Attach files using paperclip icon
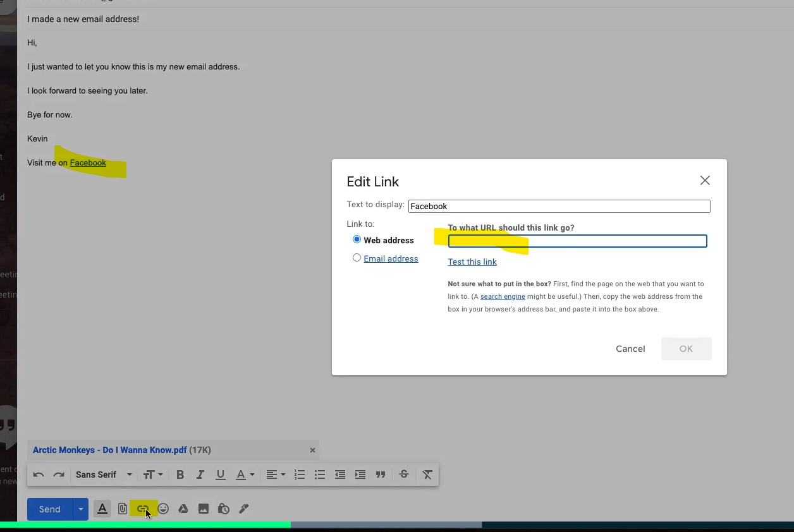 (x=123, y=509)
